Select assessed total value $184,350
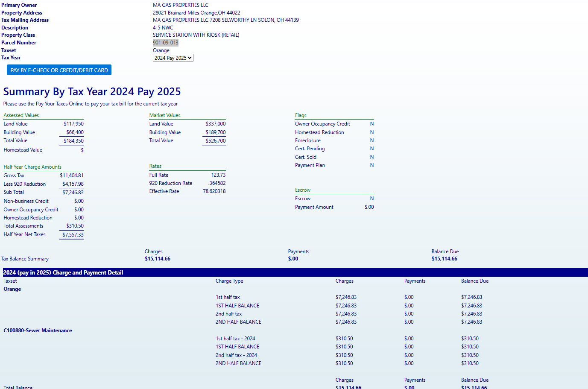The height and width of the screenshot is (389, 588). (73, 141)
